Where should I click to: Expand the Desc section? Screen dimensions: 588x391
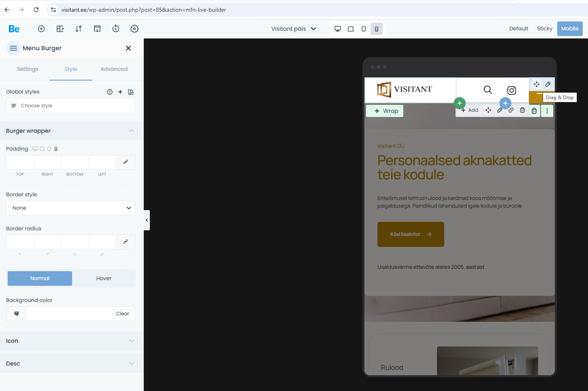coord(72,363)
